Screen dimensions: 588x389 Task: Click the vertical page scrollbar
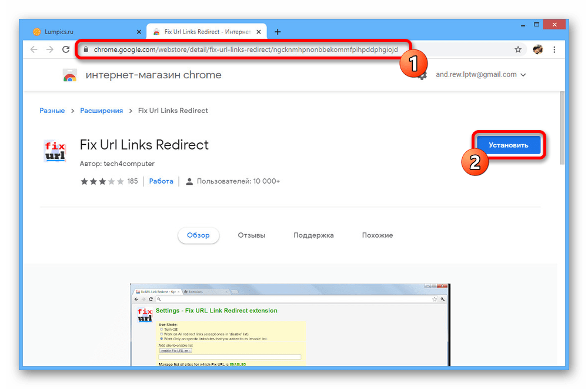[x=562, y=128]
